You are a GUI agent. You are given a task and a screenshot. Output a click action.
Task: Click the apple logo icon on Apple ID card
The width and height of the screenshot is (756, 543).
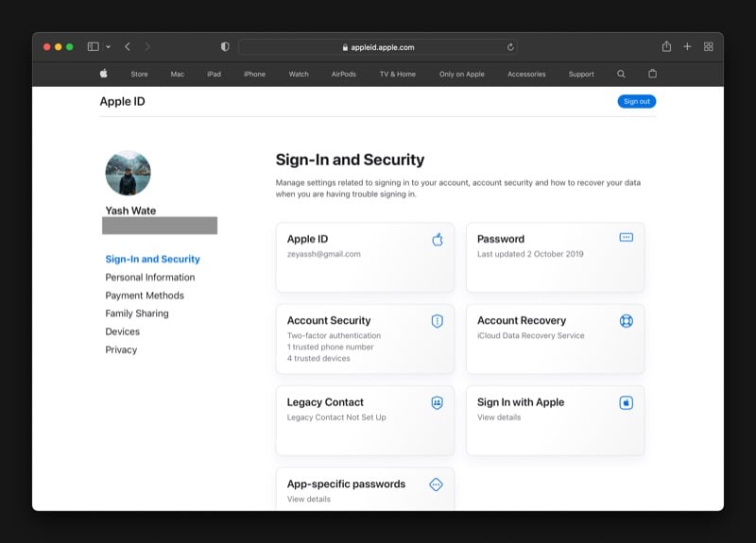click(x=438, y=239)
